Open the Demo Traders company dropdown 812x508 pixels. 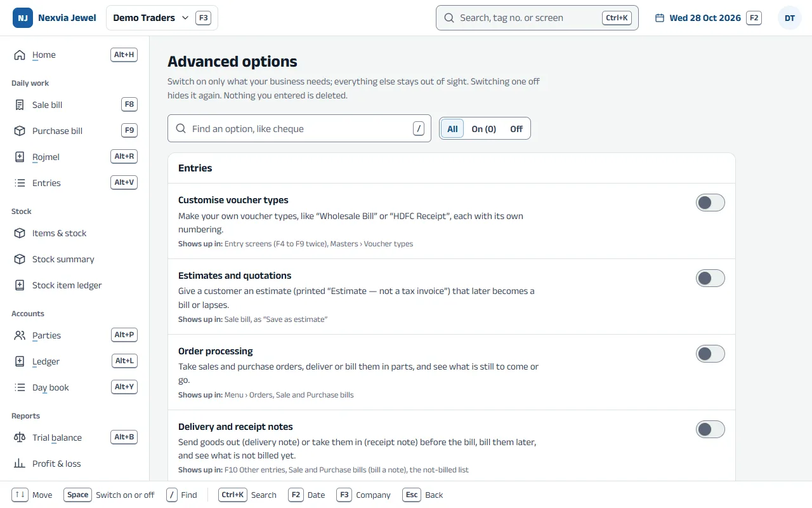pyautogui.click(x=162, y=18)
